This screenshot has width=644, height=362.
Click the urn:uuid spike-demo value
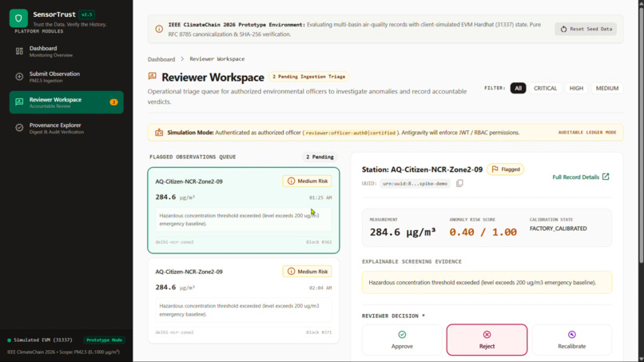point(415,184)
